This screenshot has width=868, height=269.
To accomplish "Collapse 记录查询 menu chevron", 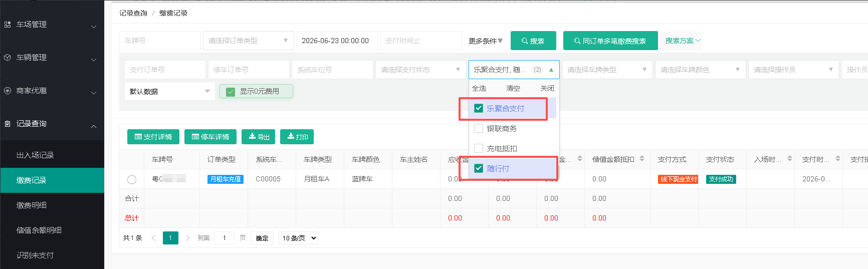I will click(x=94, y=126).
